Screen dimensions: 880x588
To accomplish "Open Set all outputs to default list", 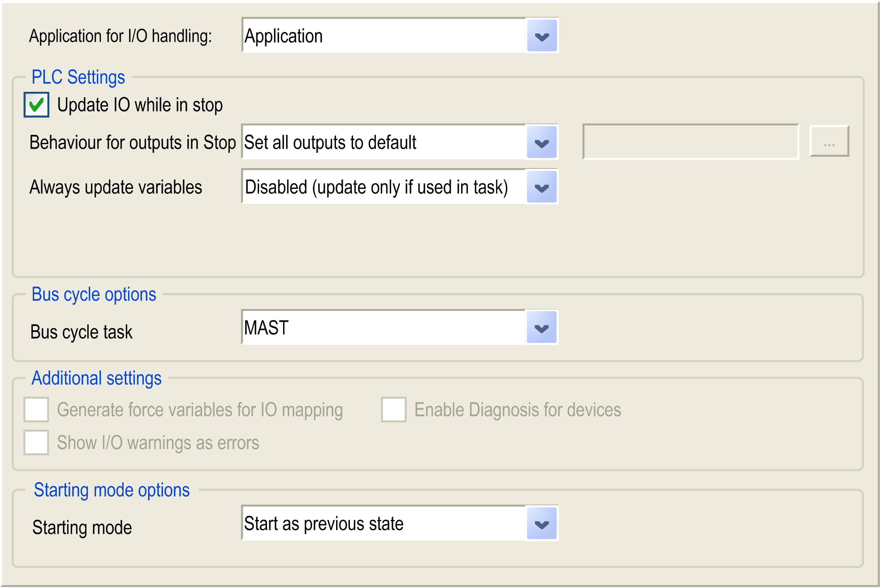I will click(383, 142).
